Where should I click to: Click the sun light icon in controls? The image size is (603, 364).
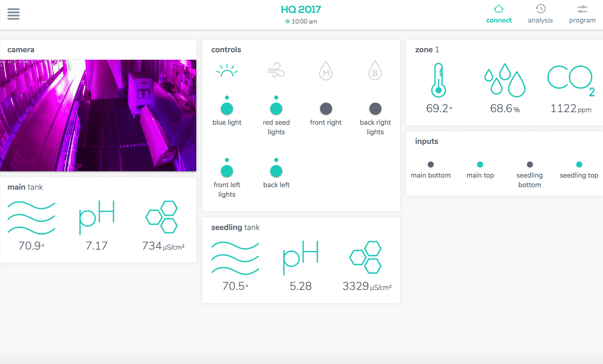click(x=227, y=71)
